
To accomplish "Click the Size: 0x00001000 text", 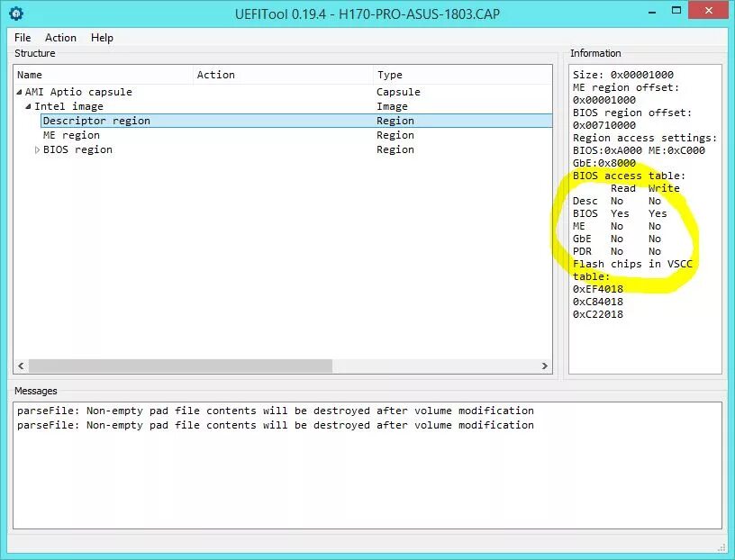I will (x=623, y=75).
